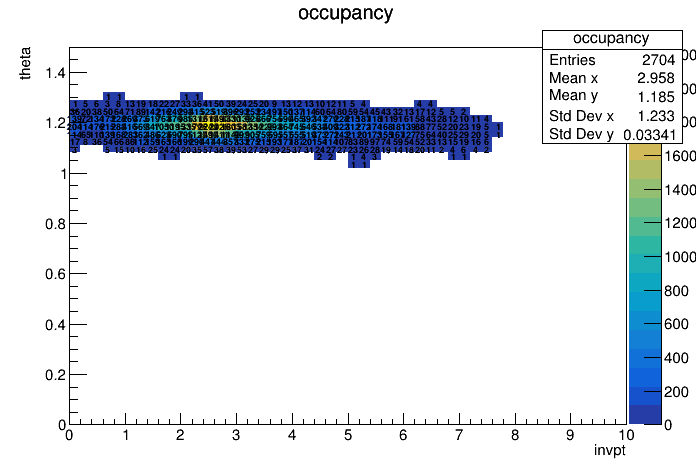Select y-axis tick label 0.4

pos(55,325)
